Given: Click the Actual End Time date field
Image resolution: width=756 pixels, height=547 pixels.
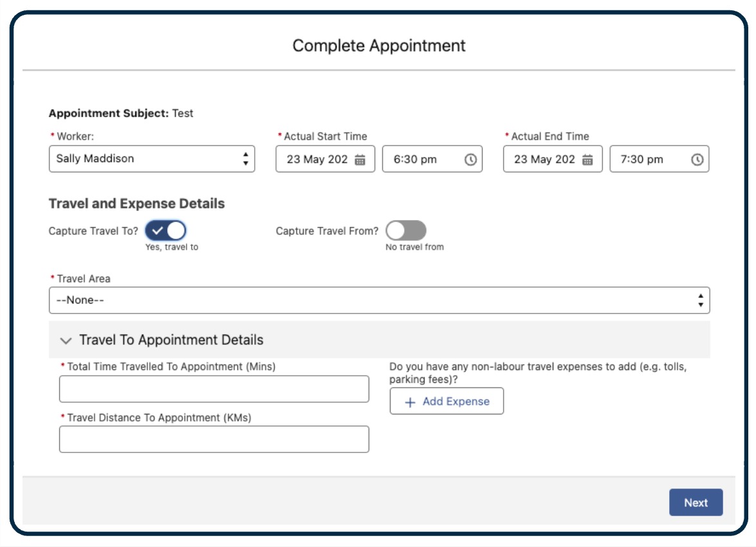Looking at the screenshot, I should click(x=545, y=160).
